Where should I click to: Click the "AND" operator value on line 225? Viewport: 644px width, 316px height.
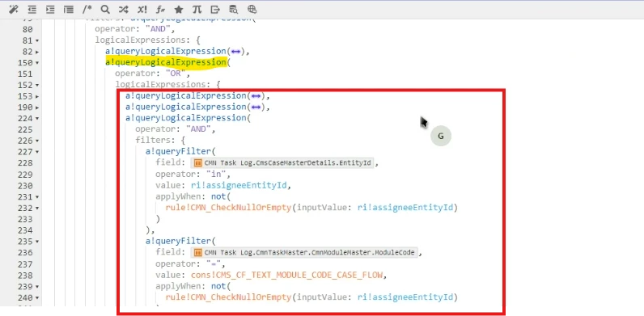tap(198, 129)
